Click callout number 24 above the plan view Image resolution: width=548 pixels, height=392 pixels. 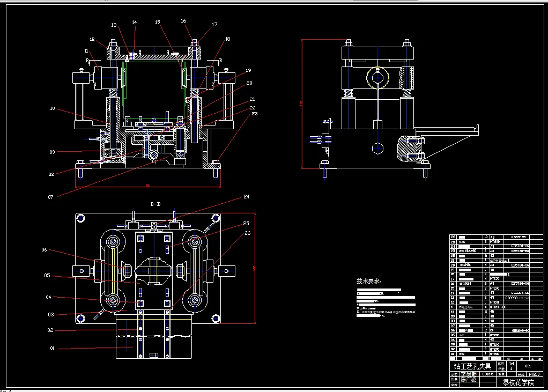point(247,197)
